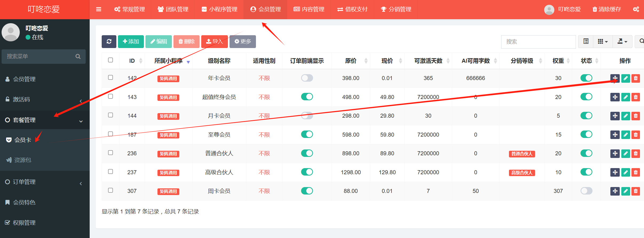Edit row 143 超值终身会员 pencil icon

coord(626,97)
